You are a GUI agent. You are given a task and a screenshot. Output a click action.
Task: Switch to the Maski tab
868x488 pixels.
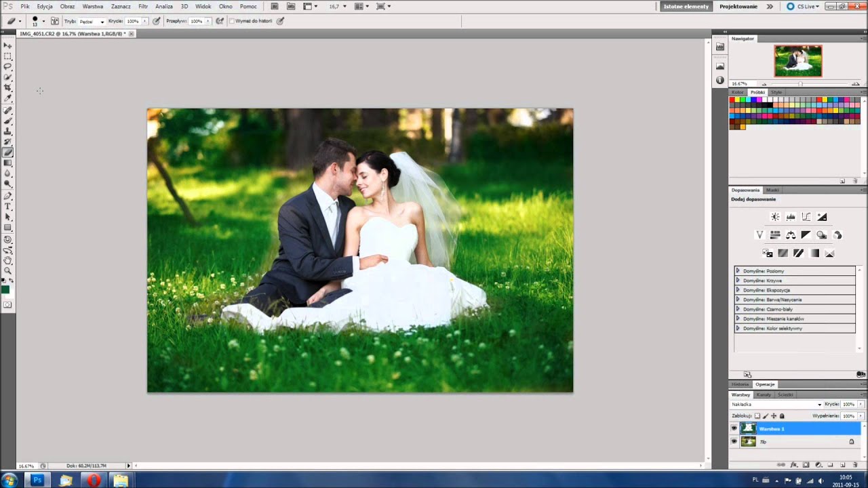click(x=772, y=190)
